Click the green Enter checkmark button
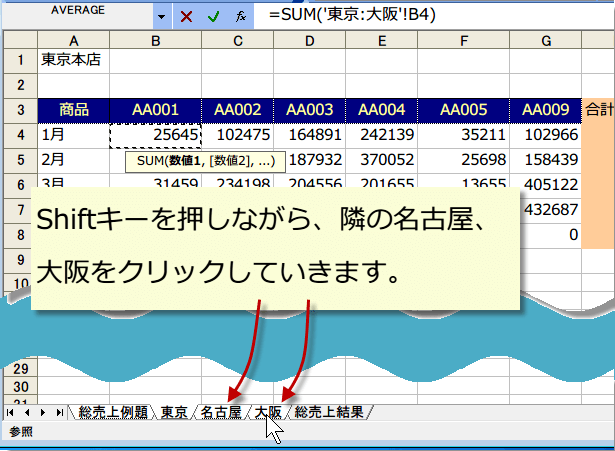This screenshot has height=451, width=615. 212,16
